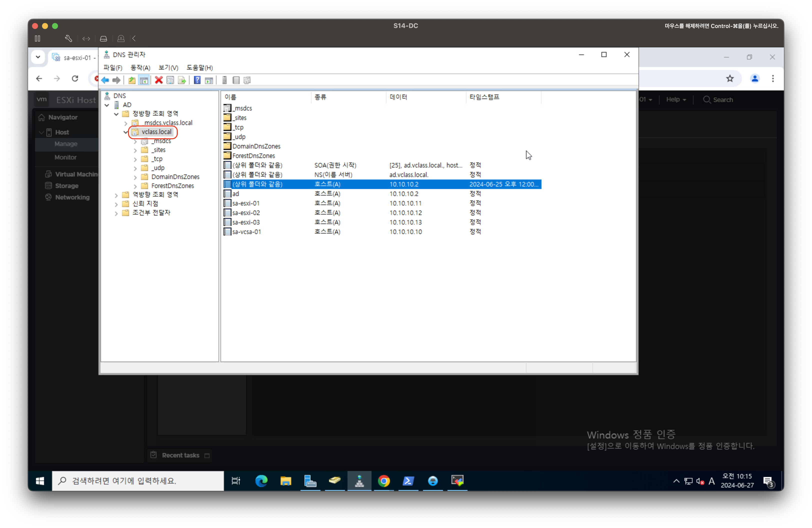Screen dimensions: 812x528
Task: Expand the _msdcs.vclass.local zone
Action: click(x=125, y=123)
